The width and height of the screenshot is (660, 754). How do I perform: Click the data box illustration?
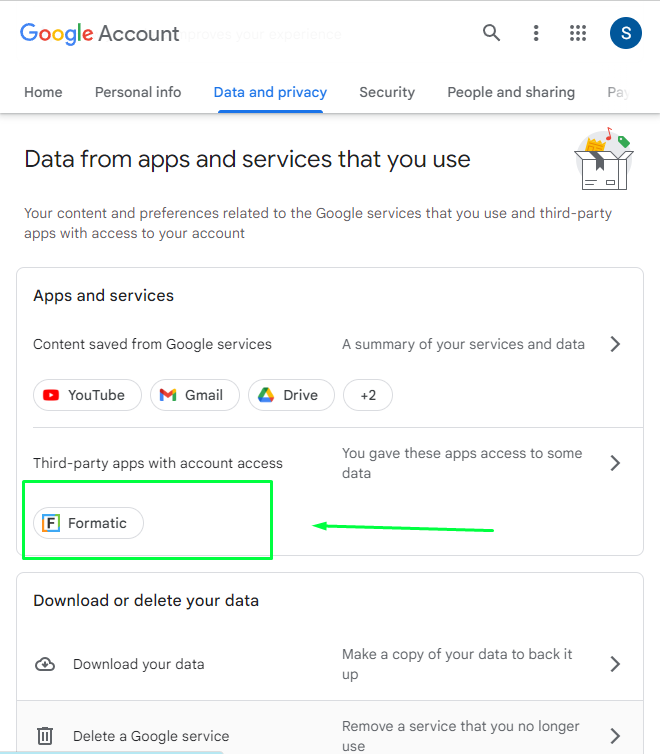[x=605, y=160]
